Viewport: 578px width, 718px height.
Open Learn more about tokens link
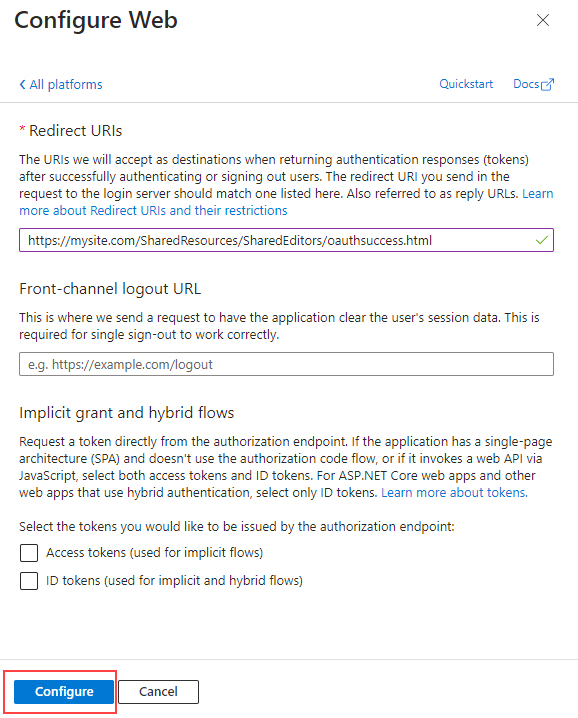click(x=454, y=493)
